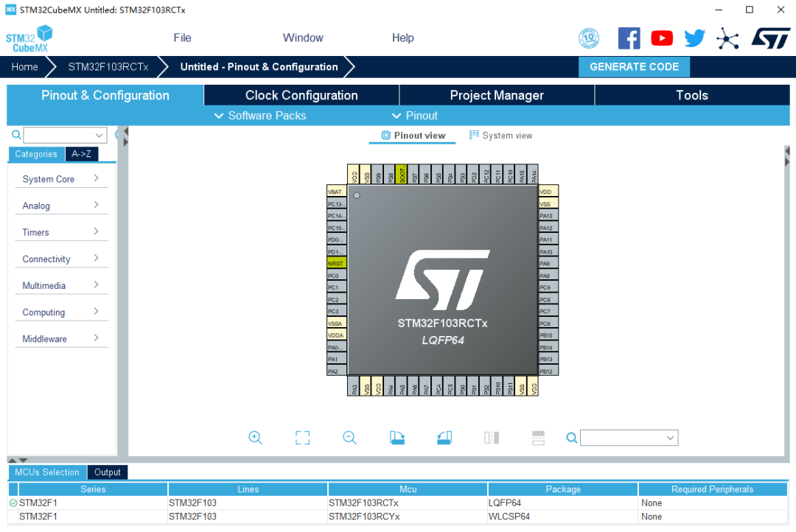Click the STM32CubeMX logo
Screen dimensions: 796x532
(29, 38)
